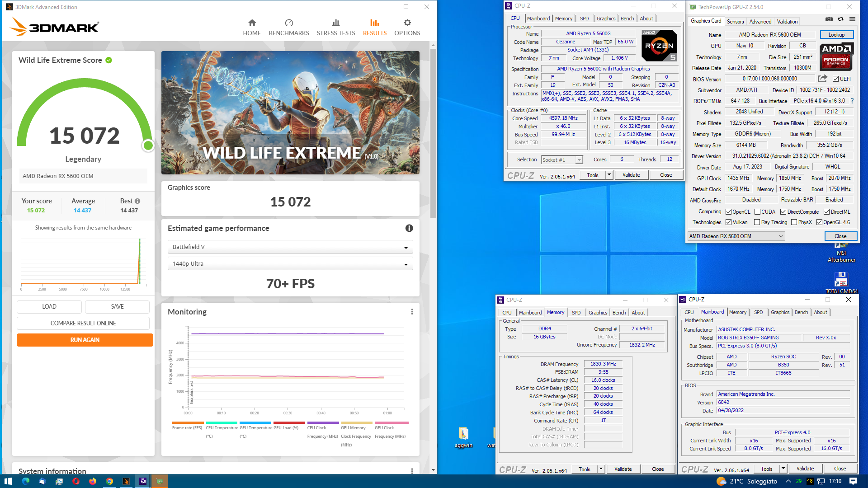
Task: Open System information three-dot menu
Action: coord(412,471)
